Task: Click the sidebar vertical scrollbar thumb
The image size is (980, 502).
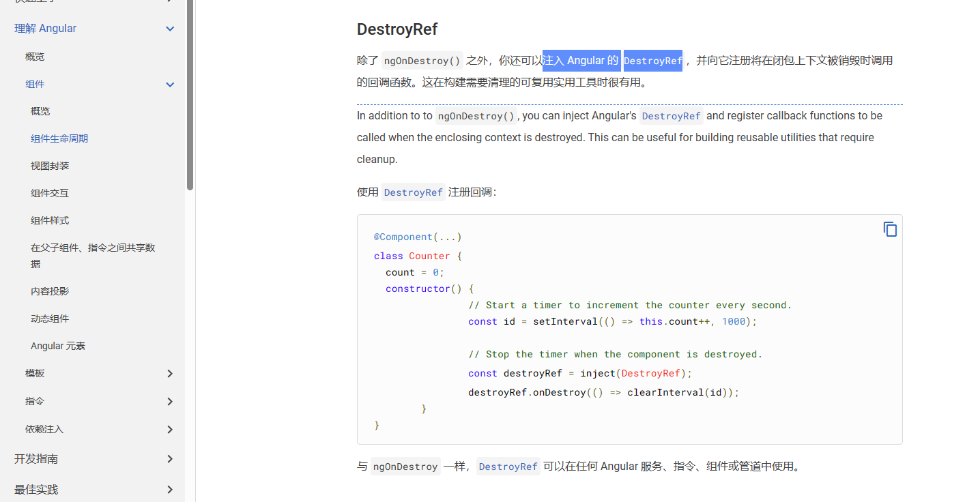Action: tap(190, 95)
